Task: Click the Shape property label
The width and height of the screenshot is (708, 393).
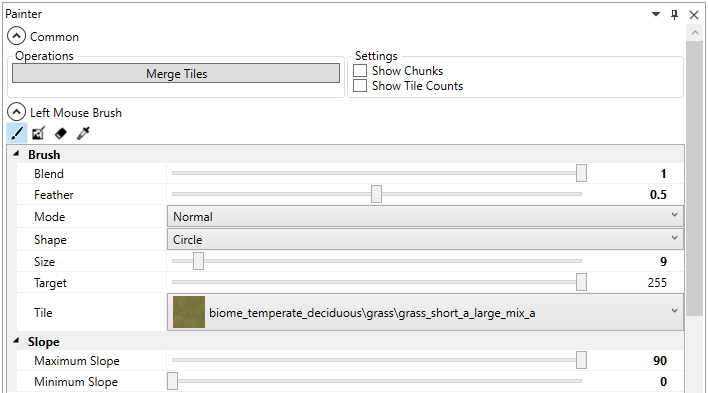Action: click(x=50, y=240)
